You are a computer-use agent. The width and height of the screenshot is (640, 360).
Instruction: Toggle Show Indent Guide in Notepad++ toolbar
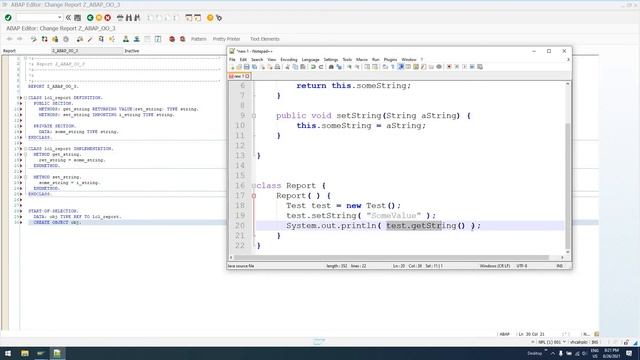pyautogui.click(x=401, y=67)
